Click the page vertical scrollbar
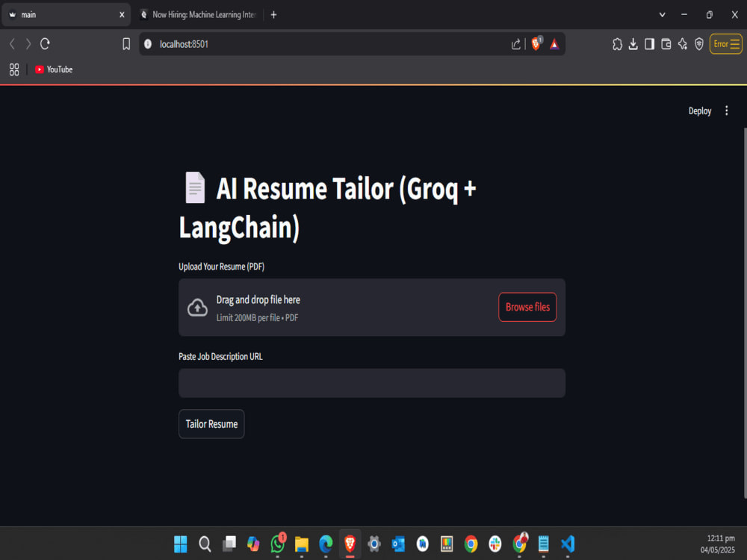This screenshot has width=747, height=560. tap(745, 314)
